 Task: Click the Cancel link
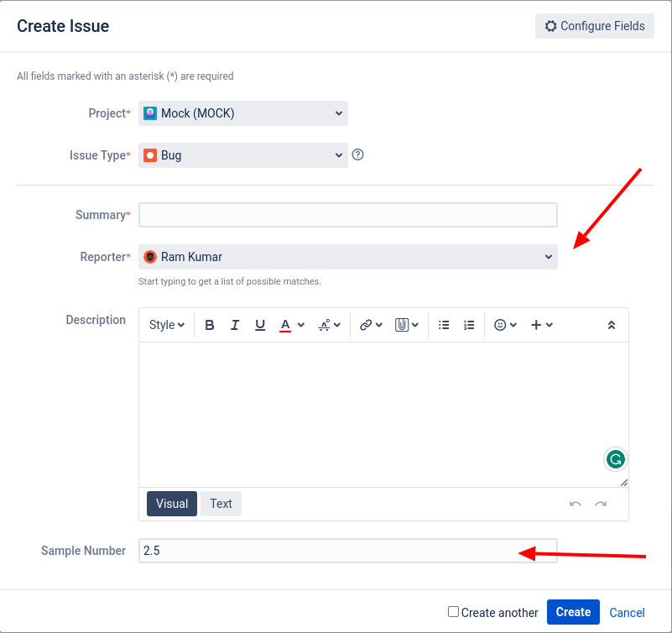click(x=627, y=612)
